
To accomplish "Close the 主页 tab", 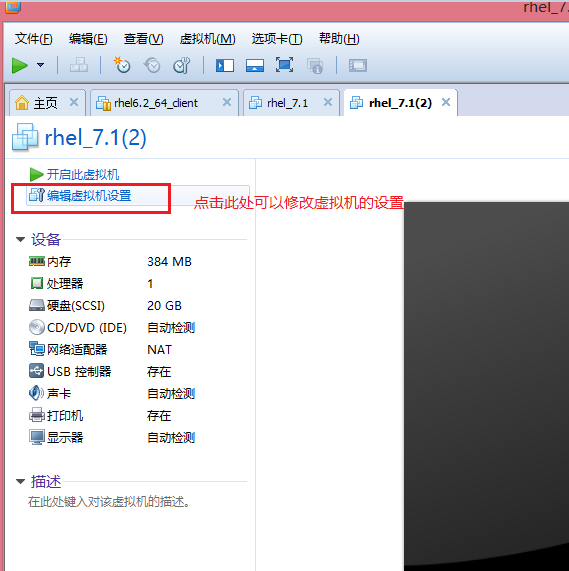I will (74, 102).
